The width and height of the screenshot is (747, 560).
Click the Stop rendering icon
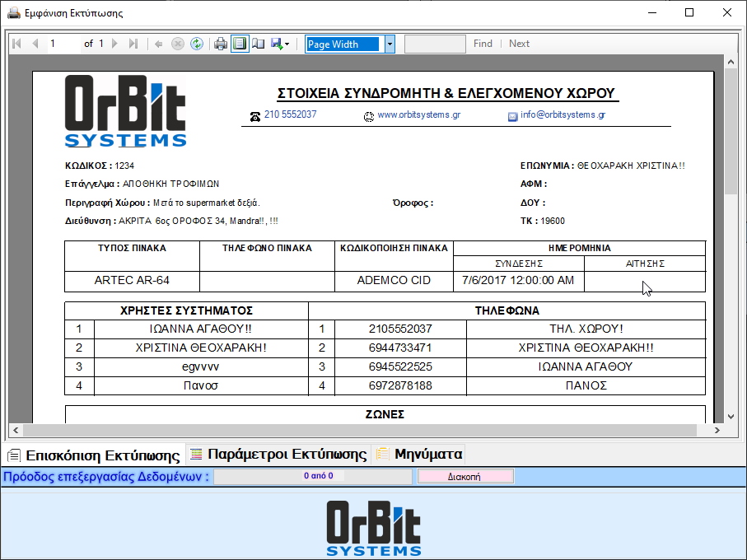(x=178, y=44)
